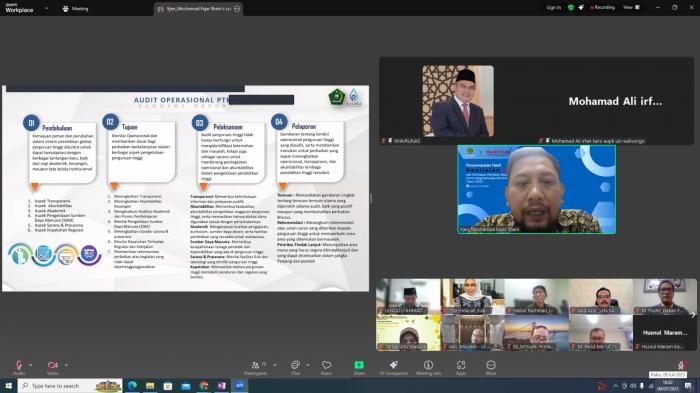Open AI Companion
Viewport: 700px width, 393px height.
click(x=394, y=368)
